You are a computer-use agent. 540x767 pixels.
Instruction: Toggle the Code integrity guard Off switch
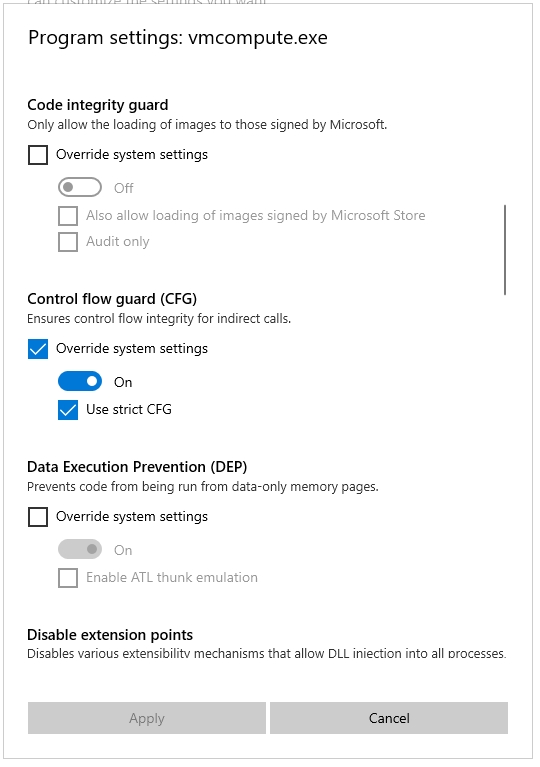click(x=80, y=187)
